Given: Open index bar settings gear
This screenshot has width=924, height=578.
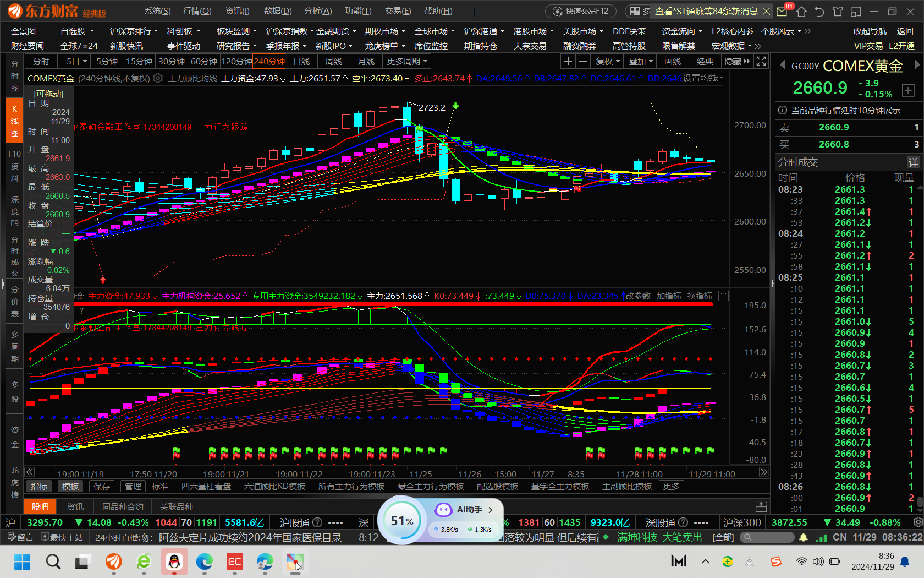Looking at the screenshot, I should click(917, 522).
